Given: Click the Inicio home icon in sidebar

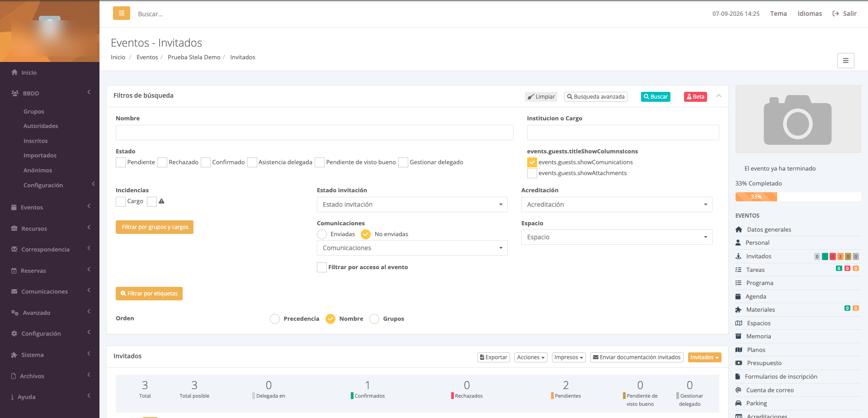Looking at the screenshot, I should click(14, 72).
